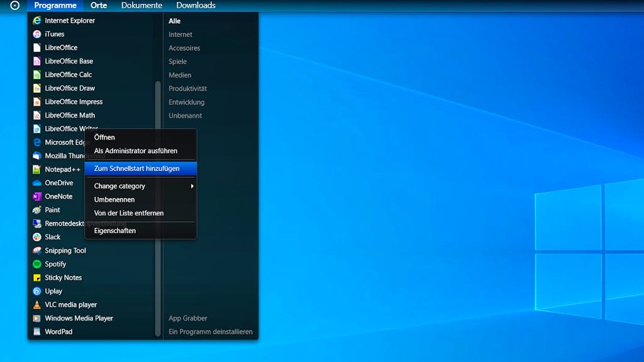
Task: Expand the Change category submenu arrow
Action: coord(192,186)
